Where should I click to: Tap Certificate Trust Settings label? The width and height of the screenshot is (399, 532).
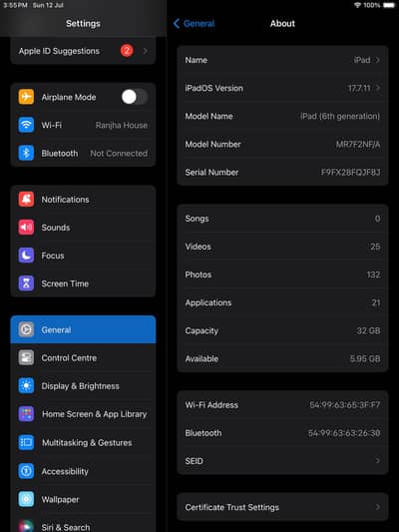(x=231, y=507)
